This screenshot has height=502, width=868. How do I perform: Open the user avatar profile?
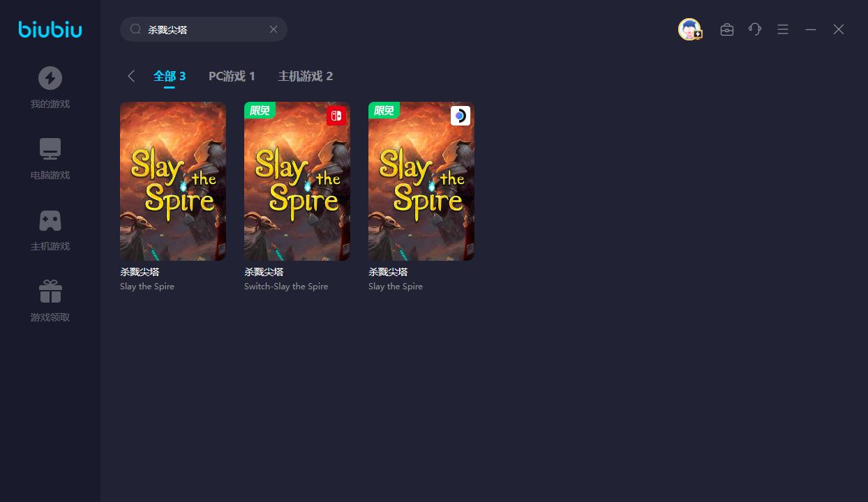(x=689, y=29)
